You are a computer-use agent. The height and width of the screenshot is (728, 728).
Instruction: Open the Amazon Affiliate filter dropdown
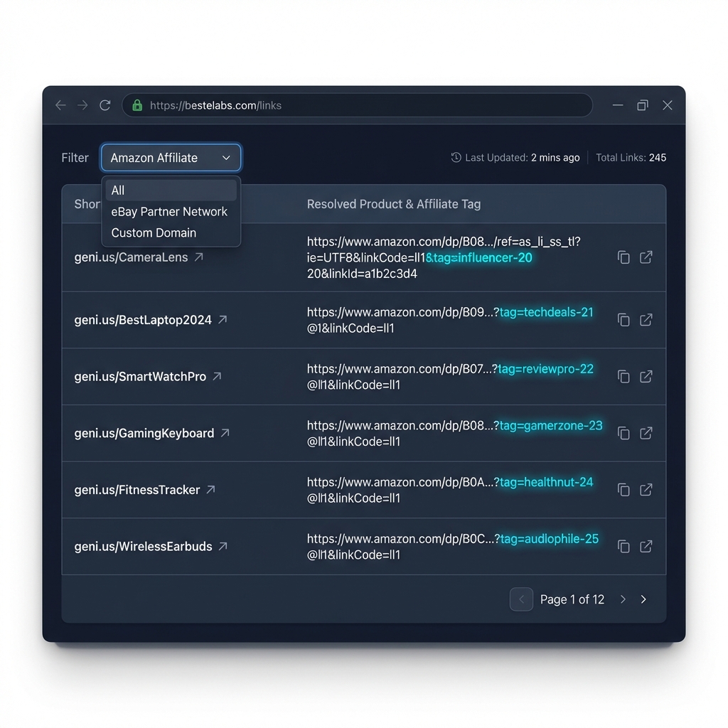171,157
